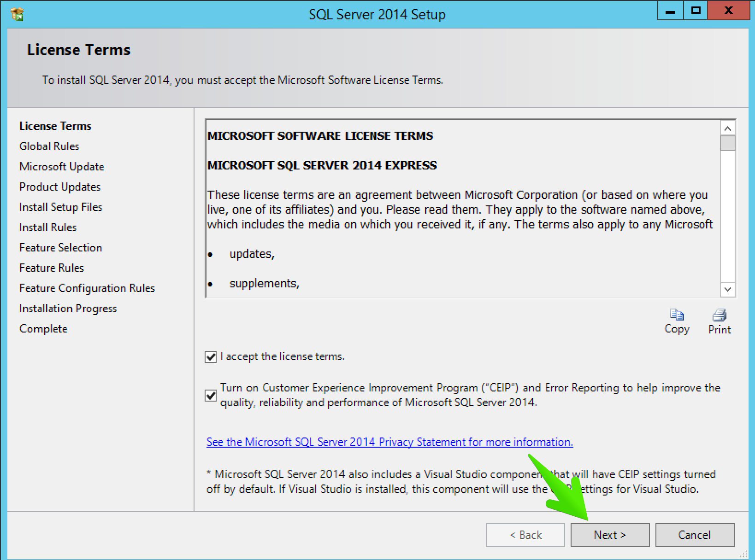Uncheck I accept the license terms

(211, 357)
